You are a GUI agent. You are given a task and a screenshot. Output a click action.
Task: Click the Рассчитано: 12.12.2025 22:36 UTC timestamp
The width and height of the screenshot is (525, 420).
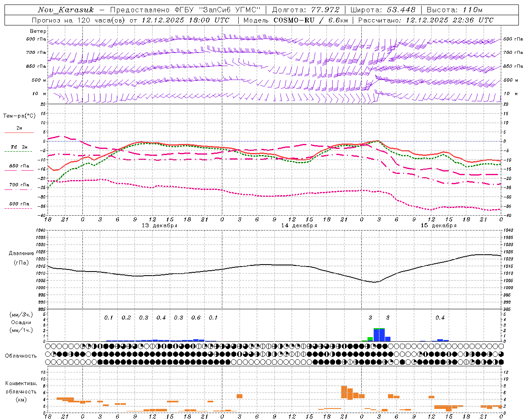(426, 20)
